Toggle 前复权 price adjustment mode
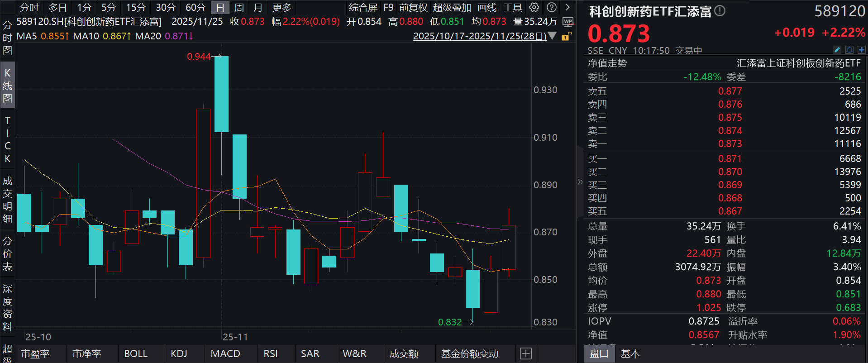 [413, 7]
